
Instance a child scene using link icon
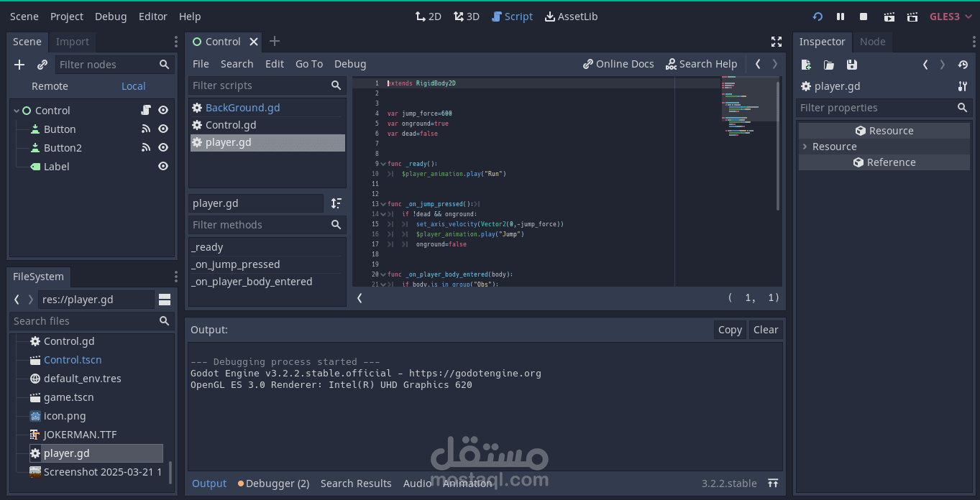tap(42, 65)
